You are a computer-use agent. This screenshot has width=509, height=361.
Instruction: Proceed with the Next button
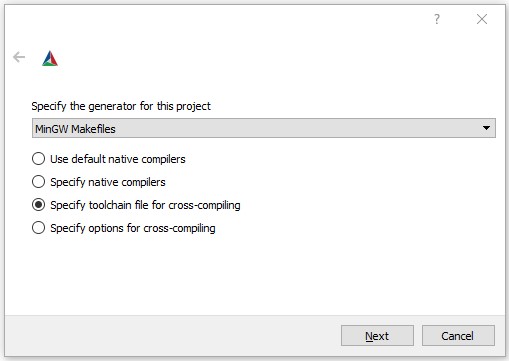377,336
